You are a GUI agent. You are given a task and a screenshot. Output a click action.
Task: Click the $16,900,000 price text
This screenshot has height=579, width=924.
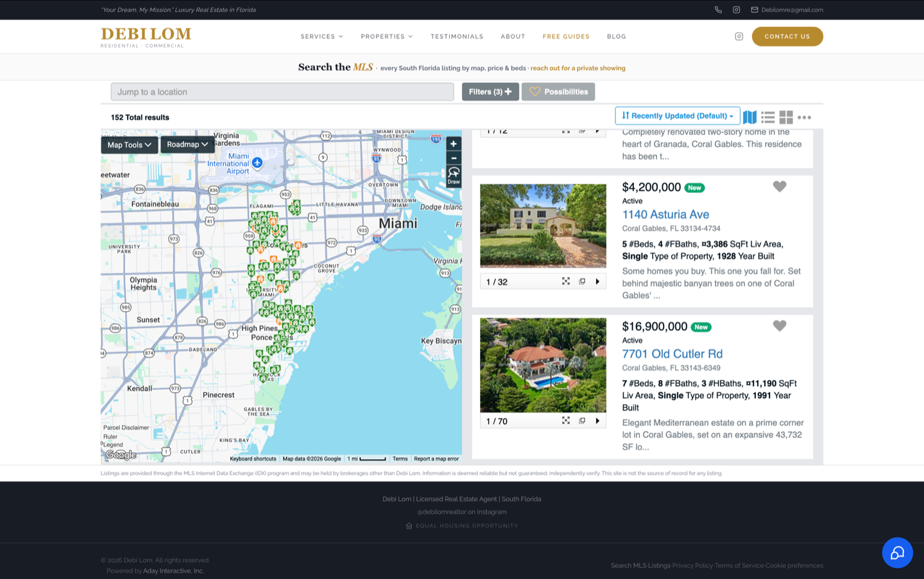654,326
